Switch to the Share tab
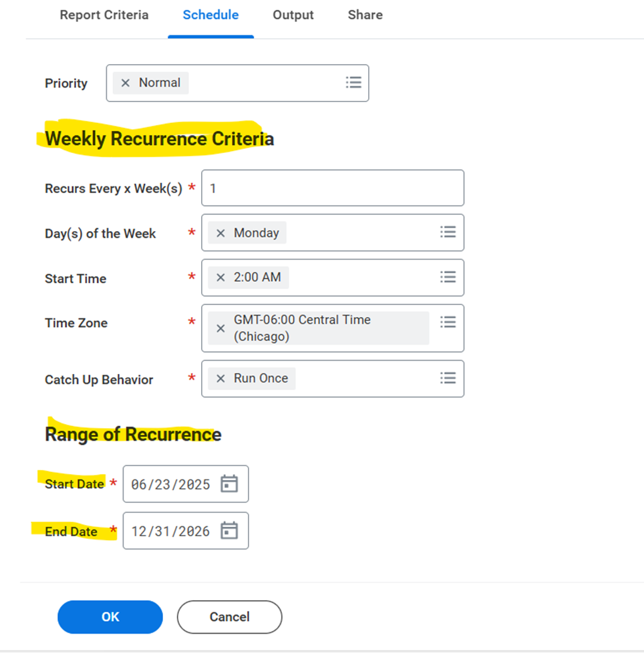This screenshot has height=653, width=644. pos(365,15)
